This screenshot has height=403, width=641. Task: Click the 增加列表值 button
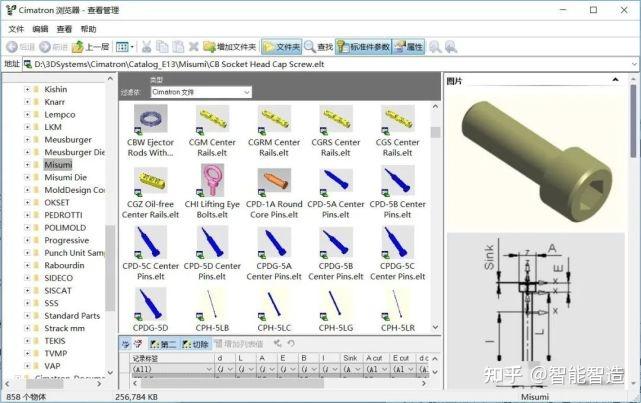coord(239,344)
